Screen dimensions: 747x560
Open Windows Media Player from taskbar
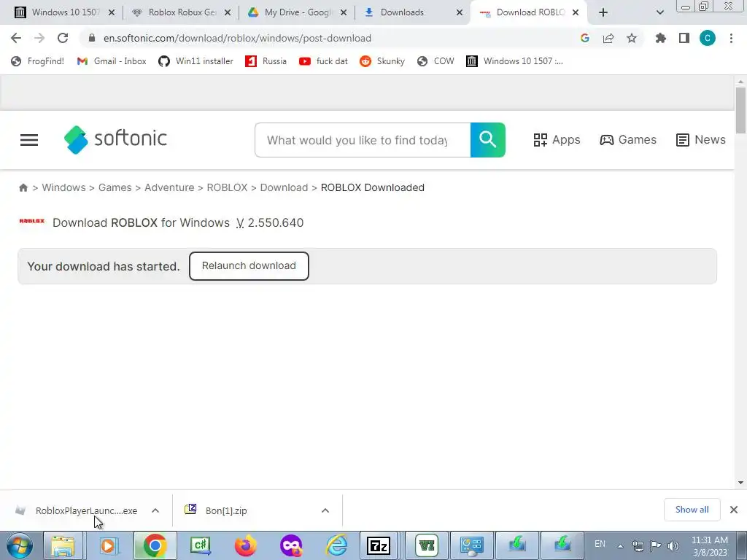coord(109,545)
